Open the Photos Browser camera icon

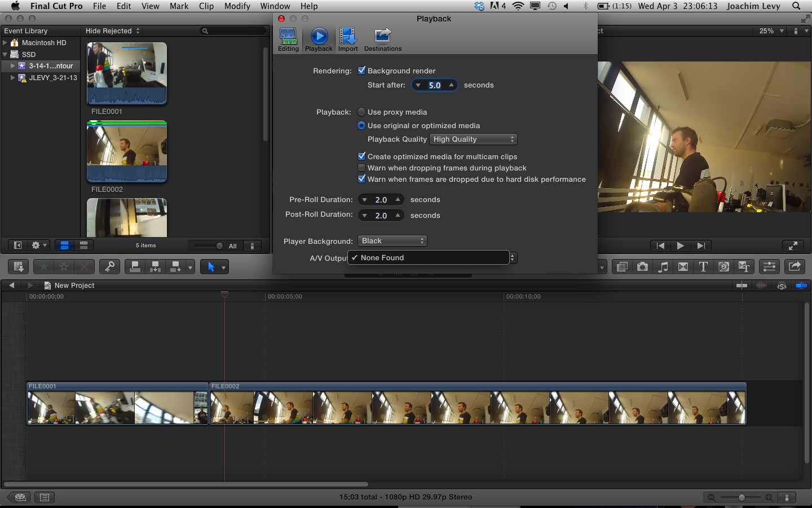click(642, 267)
